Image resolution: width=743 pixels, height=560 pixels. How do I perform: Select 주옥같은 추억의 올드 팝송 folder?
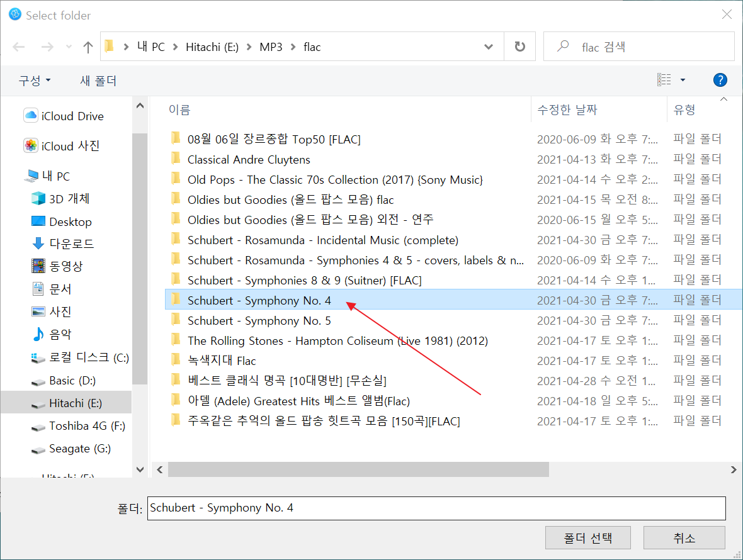(x=453, y=421)
